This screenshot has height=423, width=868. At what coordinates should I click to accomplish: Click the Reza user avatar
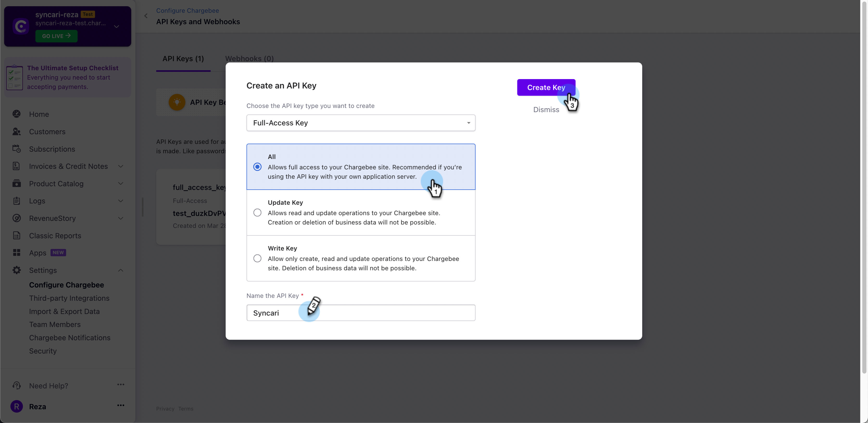pos(16,407)
